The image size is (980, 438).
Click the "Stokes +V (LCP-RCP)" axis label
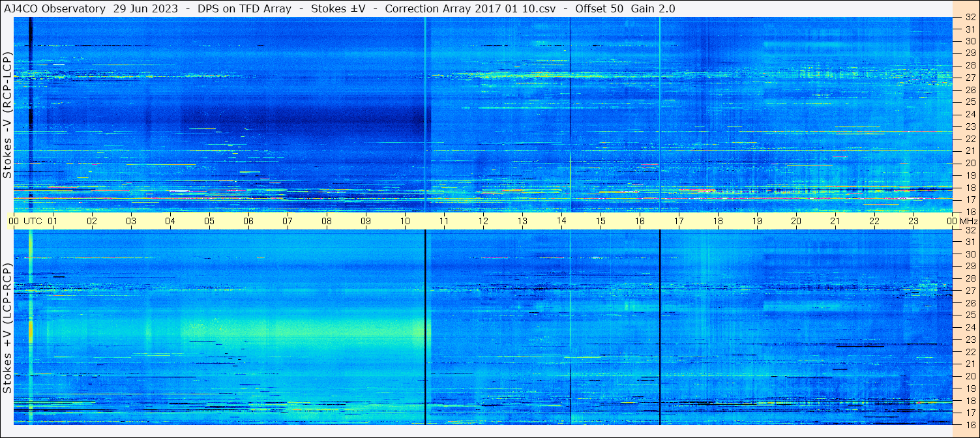7,328
